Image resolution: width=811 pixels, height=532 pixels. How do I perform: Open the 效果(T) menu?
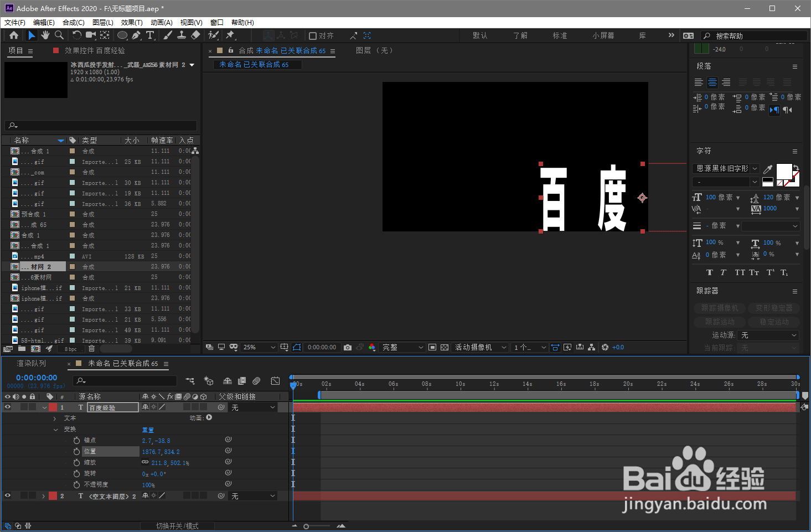132,22
